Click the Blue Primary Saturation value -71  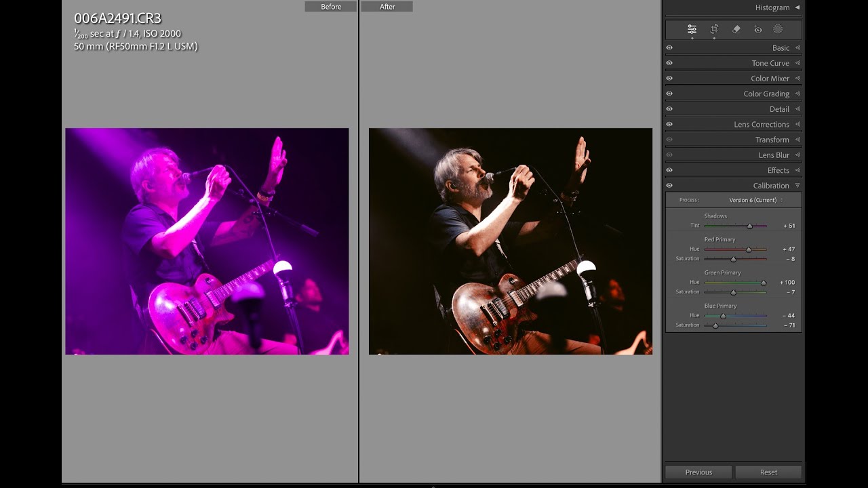[x=789, y=325]
